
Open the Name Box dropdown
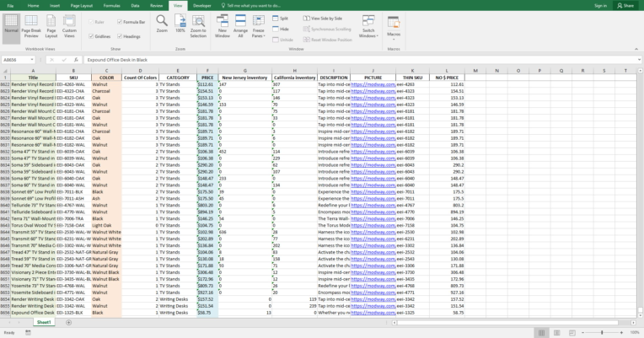tap(32, 60)
